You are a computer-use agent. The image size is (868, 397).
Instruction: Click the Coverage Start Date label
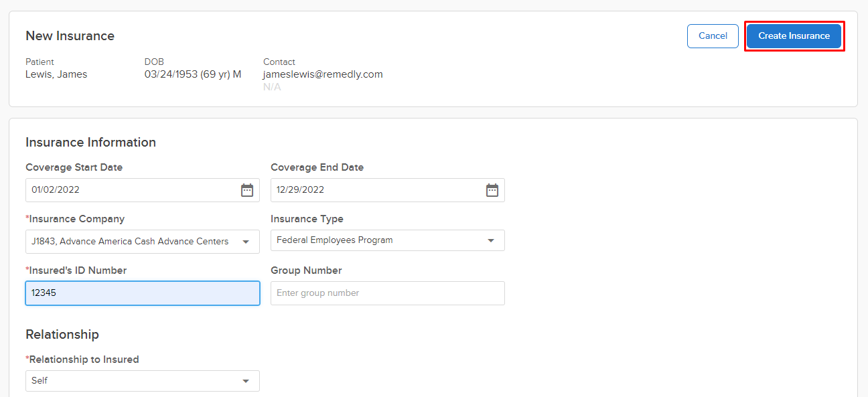(x=74, y=167)
